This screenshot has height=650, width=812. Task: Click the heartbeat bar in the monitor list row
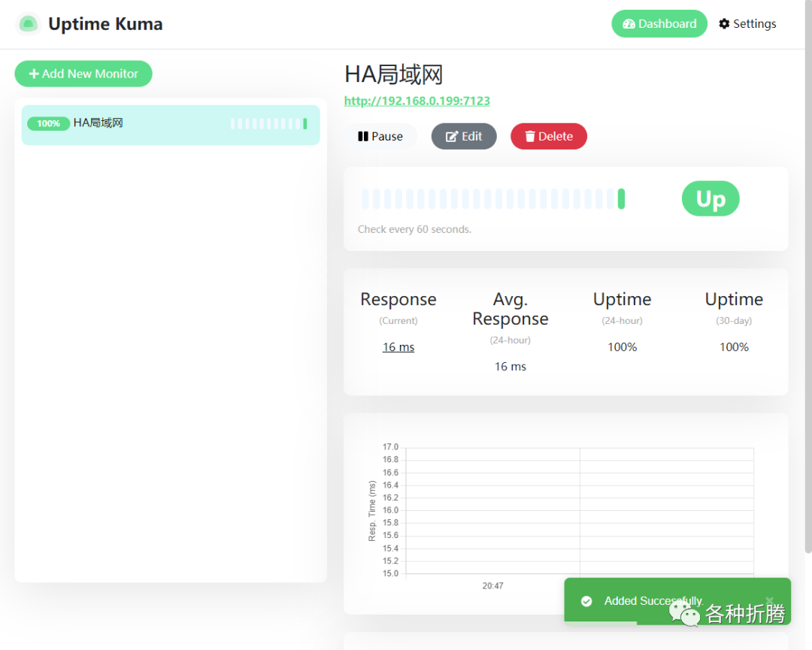click(x=268, y=124)
